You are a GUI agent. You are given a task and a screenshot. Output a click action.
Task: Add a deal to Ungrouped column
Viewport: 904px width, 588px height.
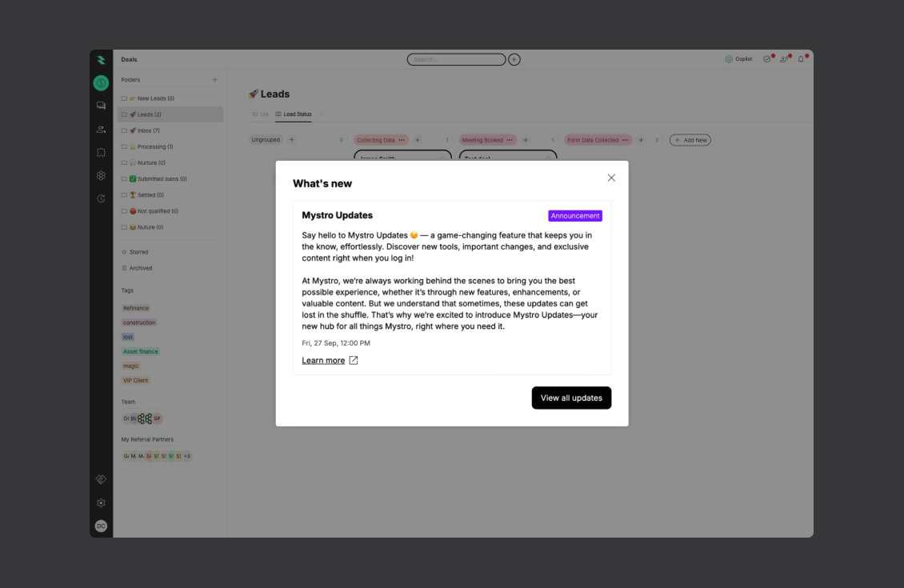(292, 139)
